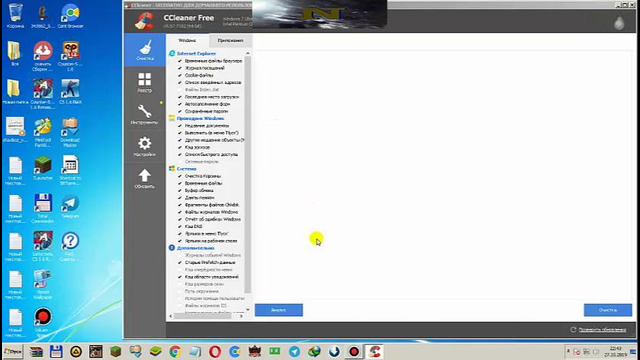Screen dimensions: 640x360
Task: Click the horizontal scrollbar thumb under list
Action: click(x=203, y=316)
